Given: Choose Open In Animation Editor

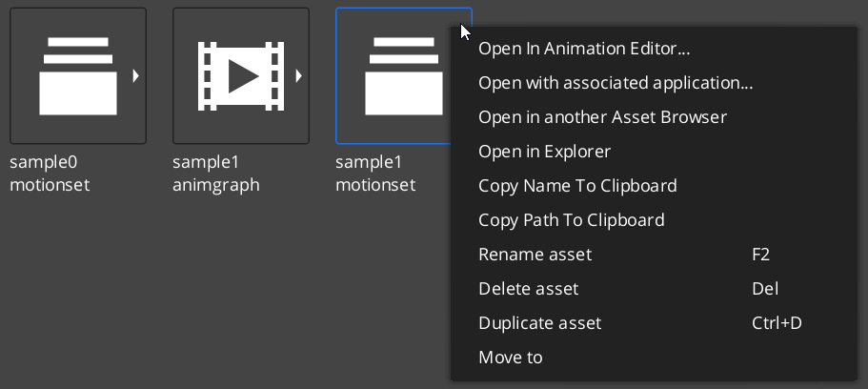Looking at the screenshot, I should click(584, 49).
